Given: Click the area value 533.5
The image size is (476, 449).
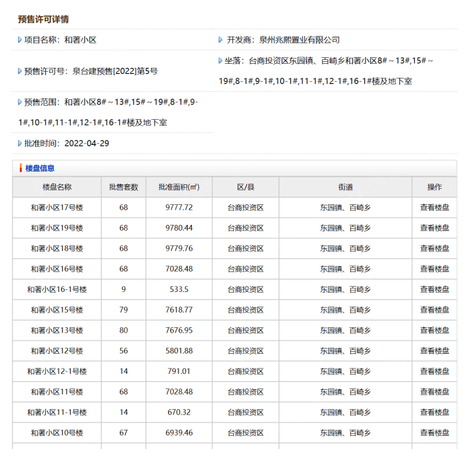Looking at the screenshot, I should click(x=179, y=289).
